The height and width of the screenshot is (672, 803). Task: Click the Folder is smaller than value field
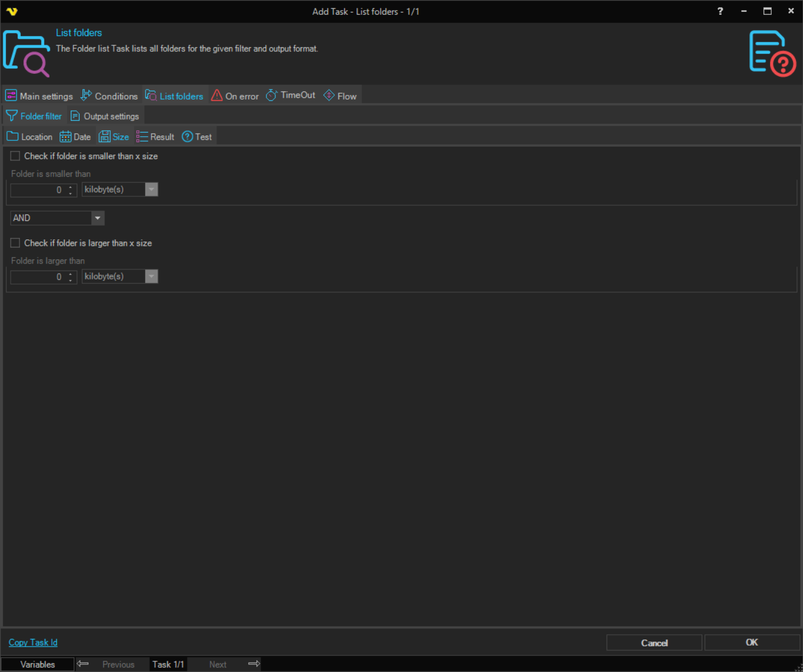38,190
